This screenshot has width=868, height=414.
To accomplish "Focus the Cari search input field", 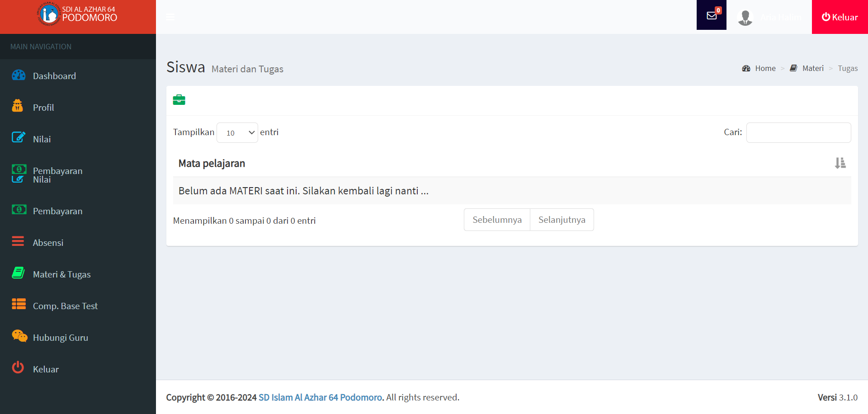I will click(x=798, y=133).
